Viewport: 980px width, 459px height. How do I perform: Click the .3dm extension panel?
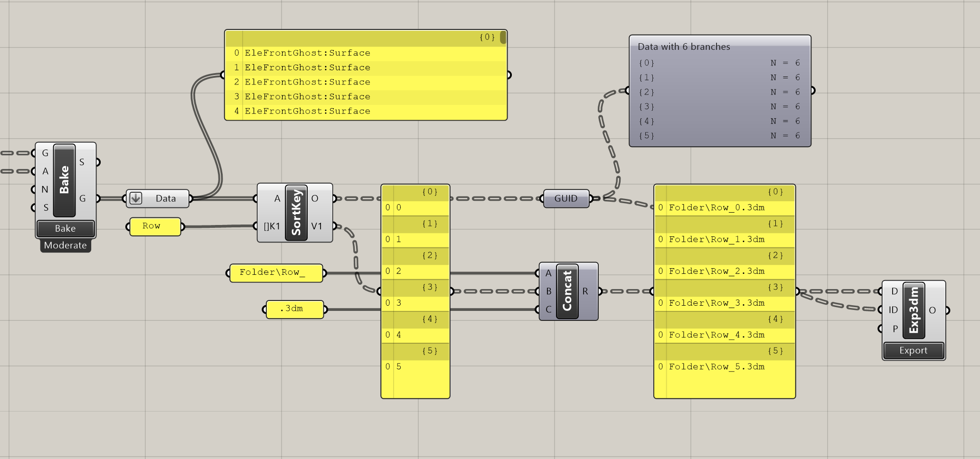coord(294,309)
